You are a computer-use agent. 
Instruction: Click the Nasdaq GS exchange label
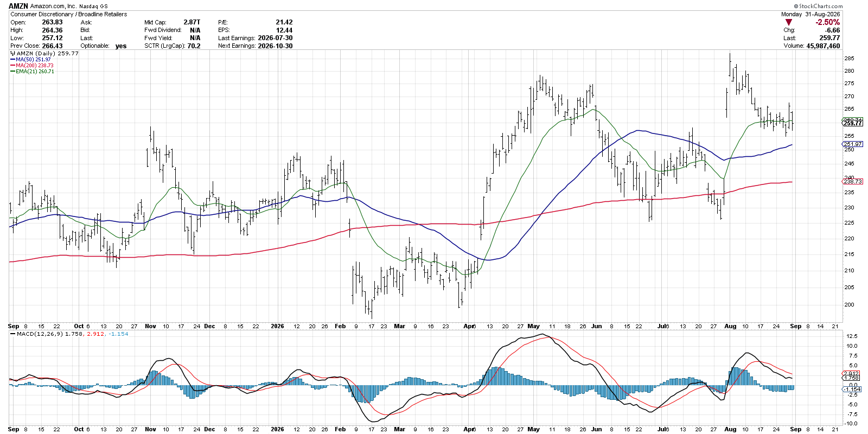click(x=93, y=7)
